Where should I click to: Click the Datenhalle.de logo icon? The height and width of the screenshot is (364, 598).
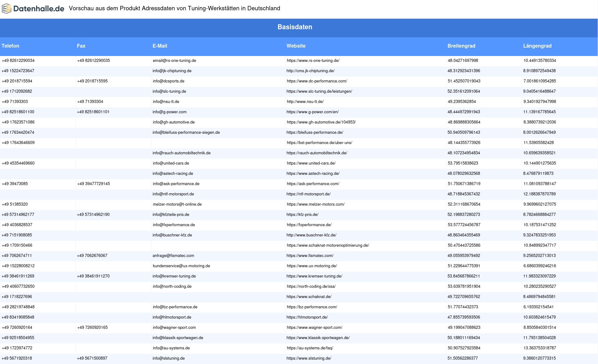[6, 9]
